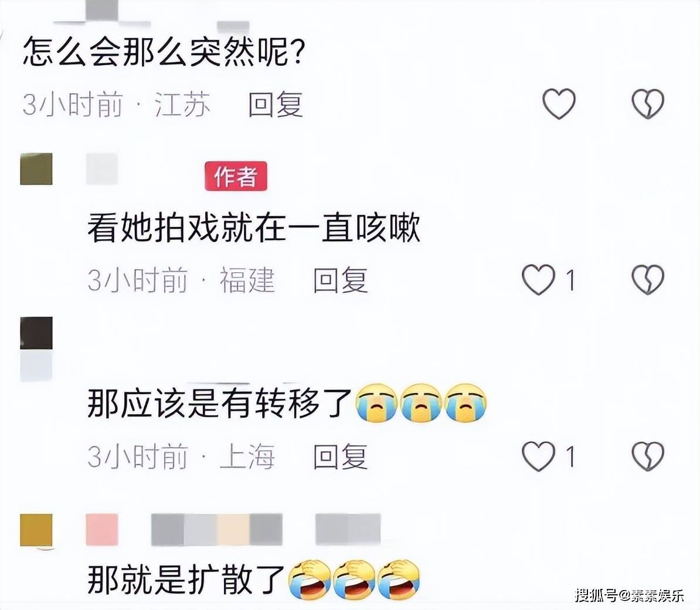Click the 搜狐号@素素娱乐 watermark
Viewport: 700px width, 610px height.
click(630, 595)
